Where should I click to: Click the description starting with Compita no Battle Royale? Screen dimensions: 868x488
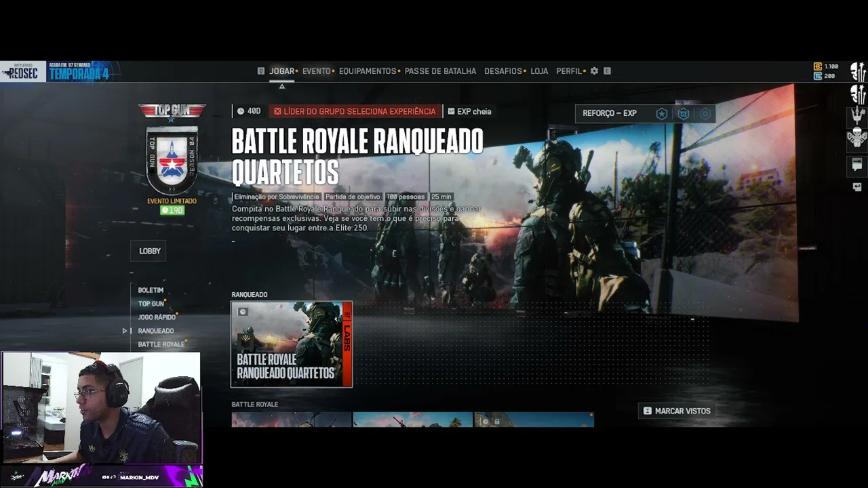[357, 218]
